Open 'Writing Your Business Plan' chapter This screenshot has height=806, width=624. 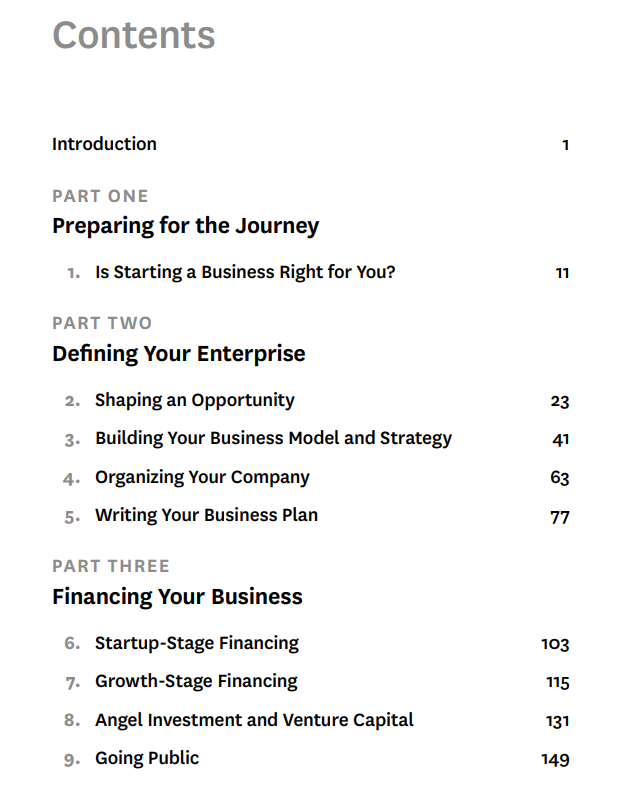[206, 516]
